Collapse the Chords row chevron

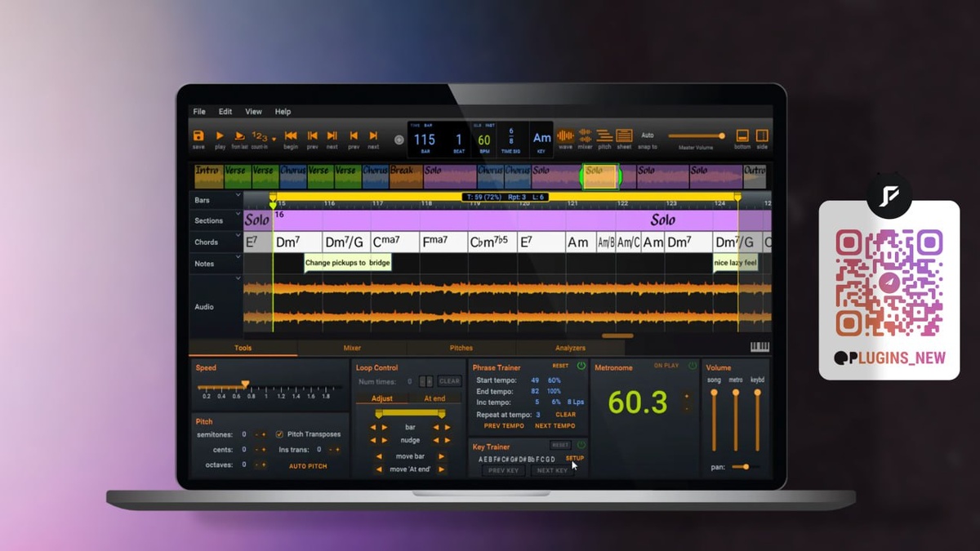(x=238, y=237)
